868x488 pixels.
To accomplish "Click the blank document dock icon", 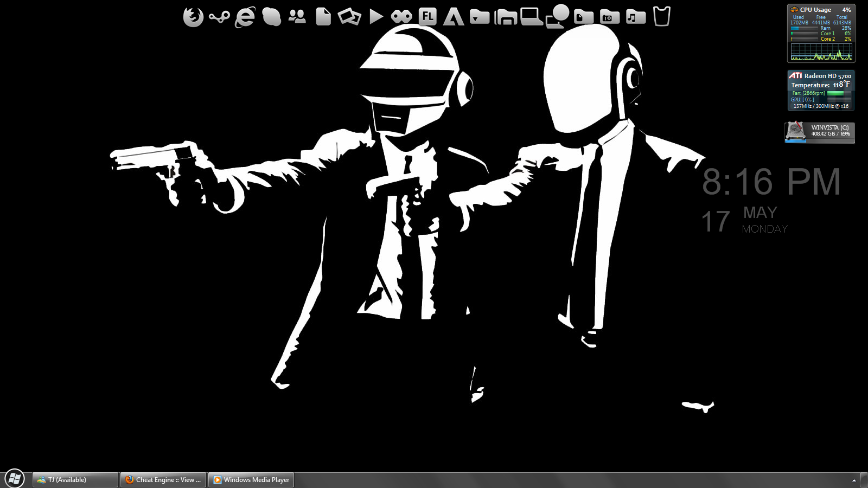I will (323, 17).
